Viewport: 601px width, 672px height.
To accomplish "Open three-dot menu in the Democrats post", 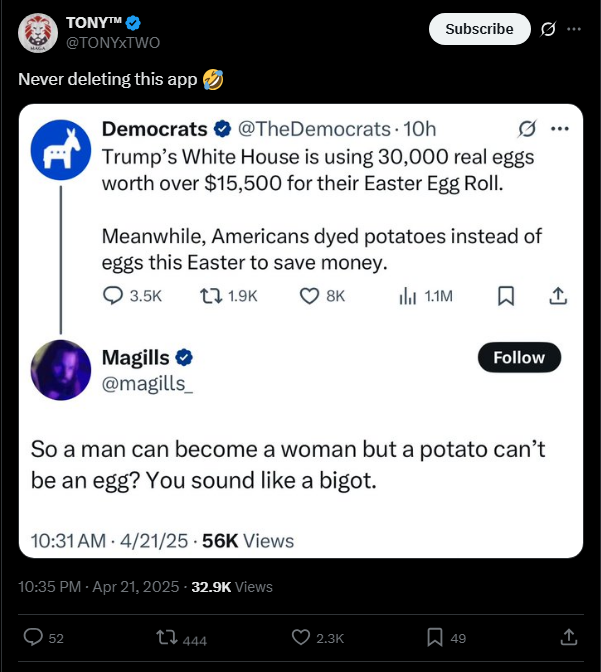I will [x=560, y=129].
